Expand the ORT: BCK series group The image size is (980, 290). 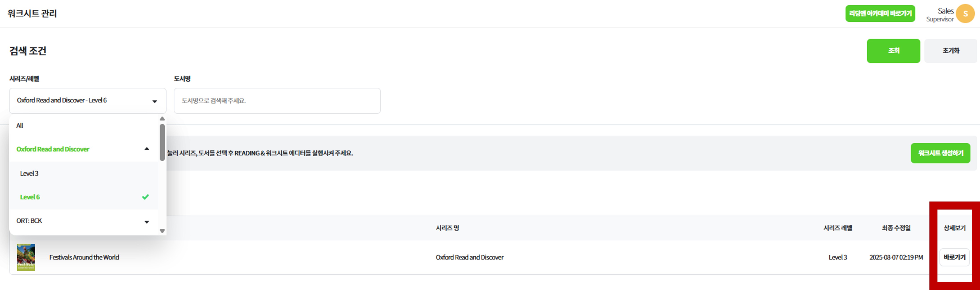(x=147, y=222)
